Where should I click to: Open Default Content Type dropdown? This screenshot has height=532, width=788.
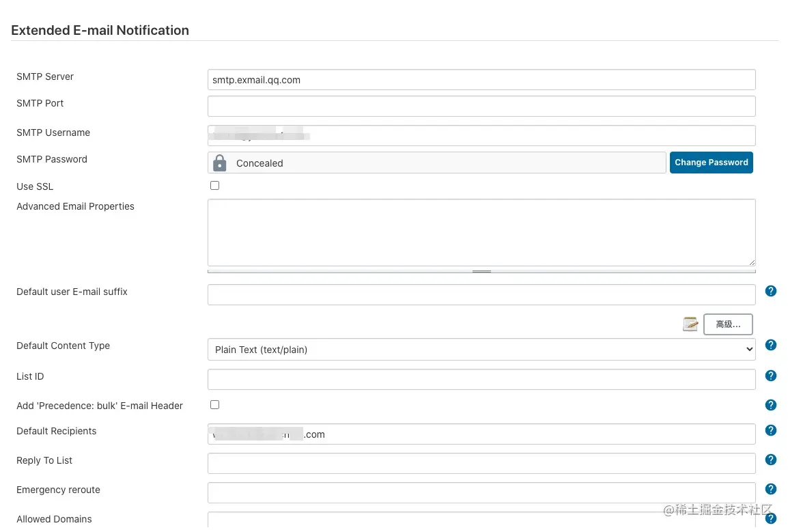pyautogui.click(x=481, y=350)
